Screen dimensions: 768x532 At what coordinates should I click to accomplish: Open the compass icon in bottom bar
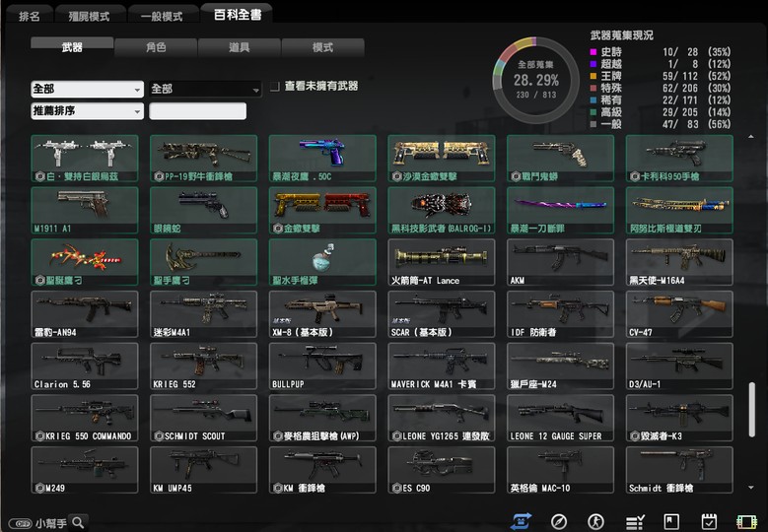coord(559,521)
